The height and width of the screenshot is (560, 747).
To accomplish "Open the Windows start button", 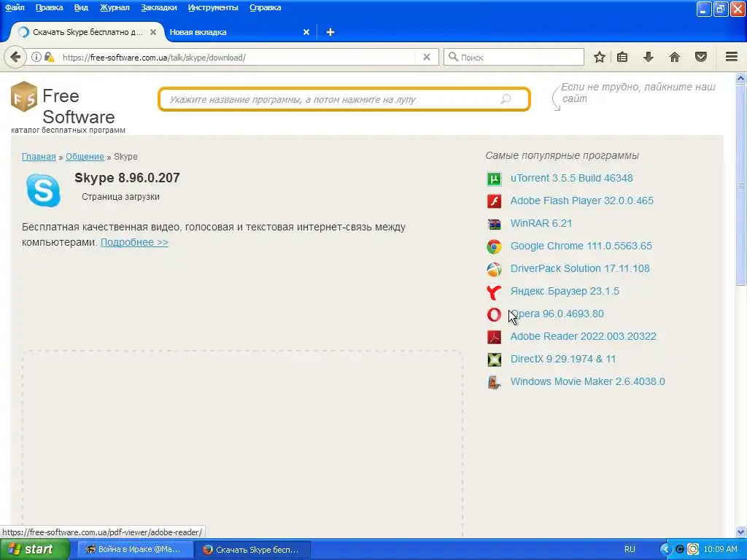I will [34, 550].
